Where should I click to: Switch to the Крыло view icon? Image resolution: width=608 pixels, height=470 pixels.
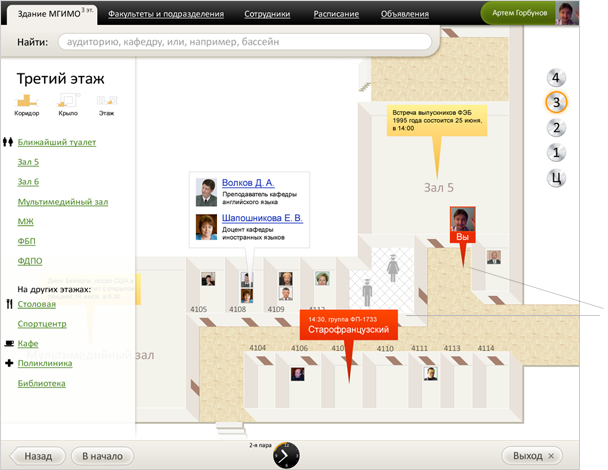tap(69, 101)
